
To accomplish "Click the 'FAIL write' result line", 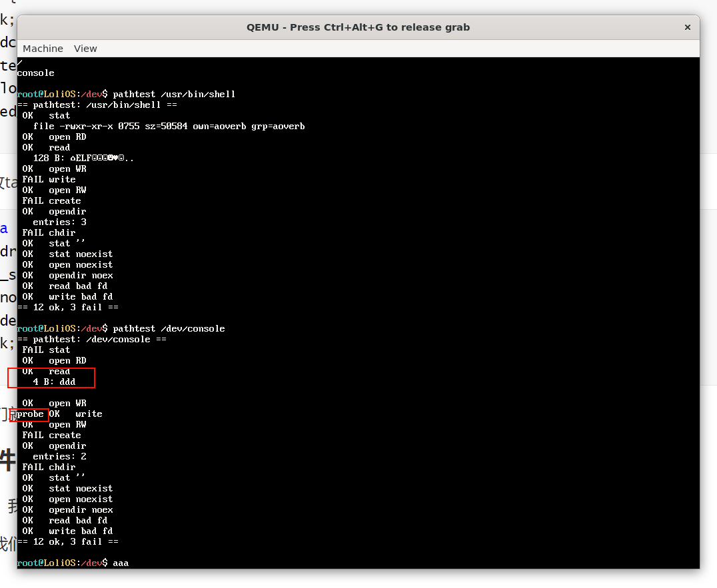I will [x=49, y=180].
